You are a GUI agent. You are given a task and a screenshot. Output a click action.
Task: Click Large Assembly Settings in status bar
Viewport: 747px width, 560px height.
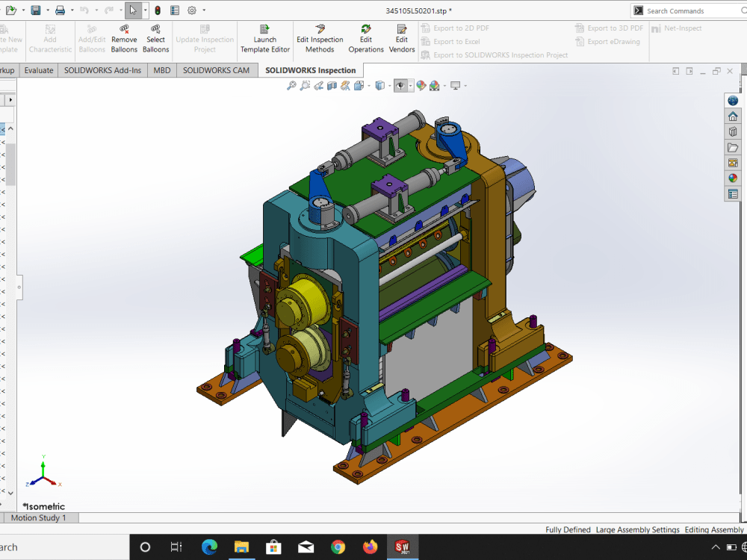637,529
